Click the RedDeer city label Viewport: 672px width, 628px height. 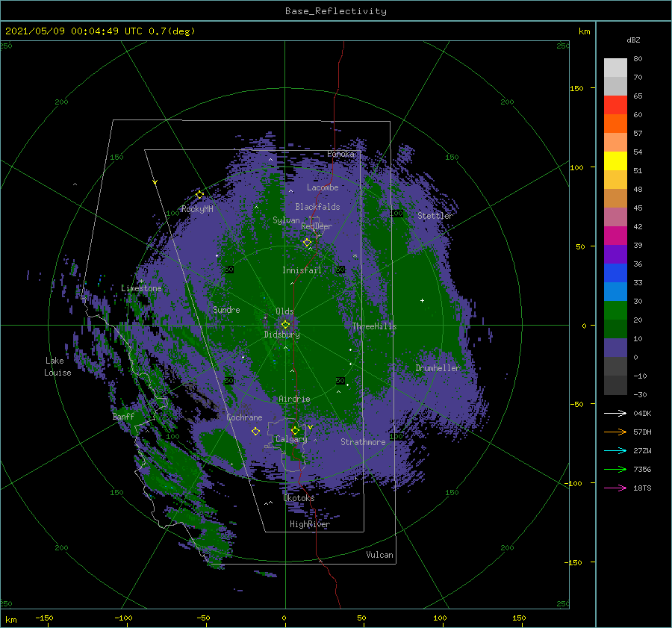[317, 226]
